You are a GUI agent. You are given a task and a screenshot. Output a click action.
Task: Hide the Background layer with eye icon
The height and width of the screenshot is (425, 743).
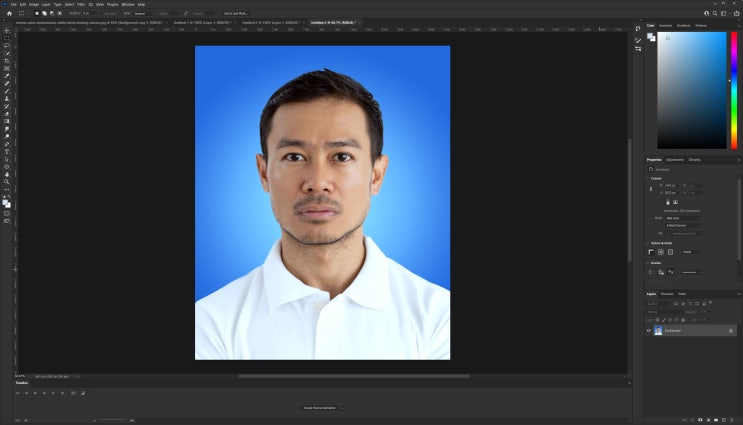point(648,330)
